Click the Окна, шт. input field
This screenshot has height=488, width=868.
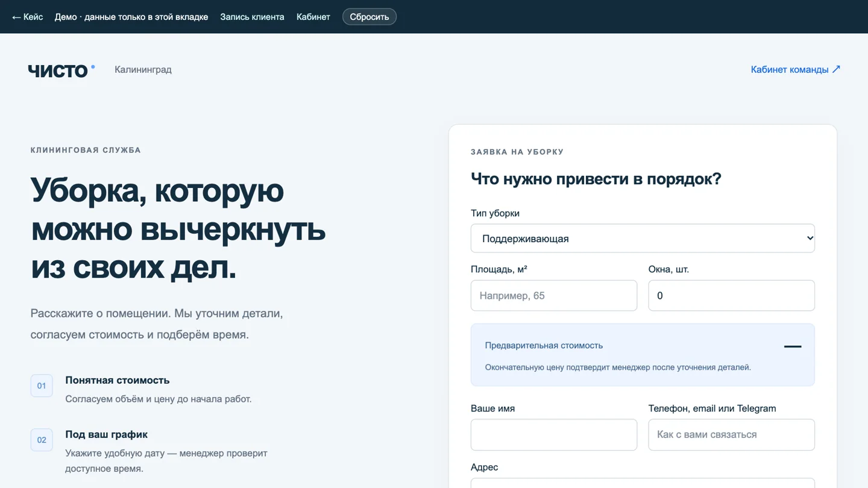point(731,295)
